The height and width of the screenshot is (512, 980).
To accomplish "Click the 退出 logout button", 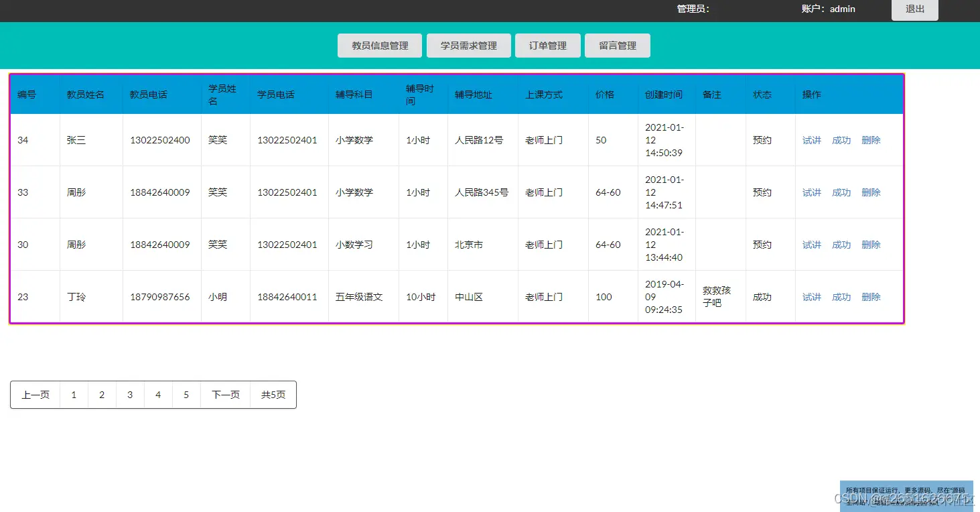I will point(914,9).
